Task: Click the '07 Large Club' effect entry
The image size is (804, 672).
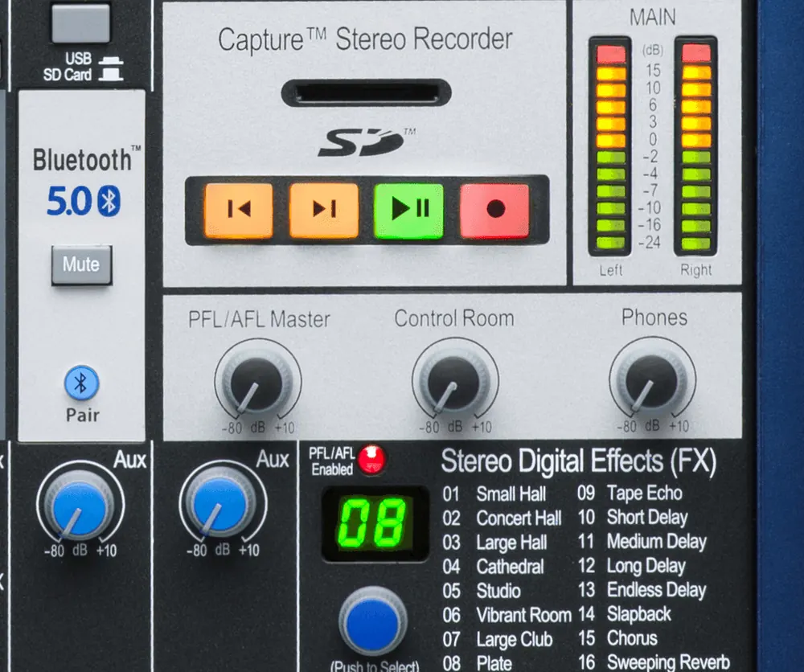Action: click(498, 639)
